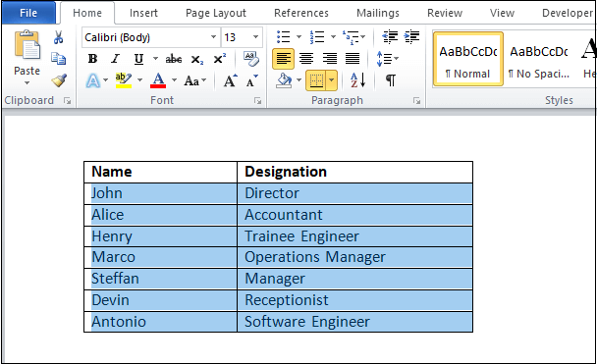Viewport: 597px width, 364px height.
Task: Increase paragraph indent
Action: 411,36
